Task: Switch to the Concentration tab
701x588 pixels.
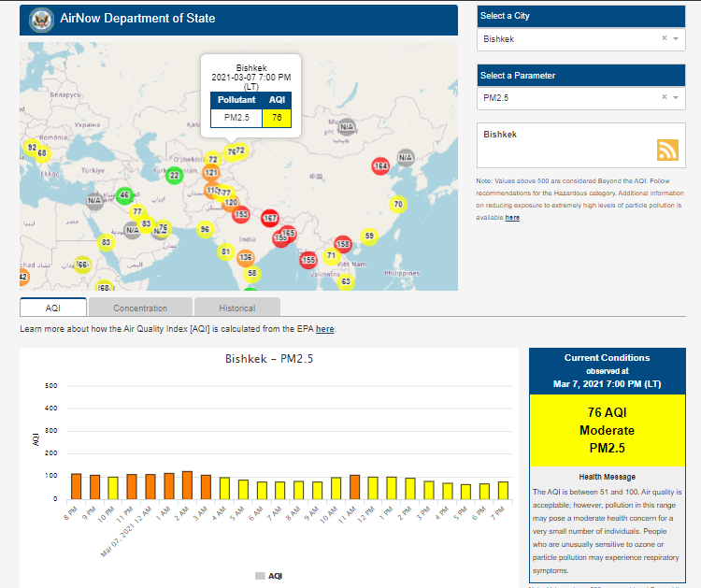Action: pyautogui.click(x=140, y=308)
